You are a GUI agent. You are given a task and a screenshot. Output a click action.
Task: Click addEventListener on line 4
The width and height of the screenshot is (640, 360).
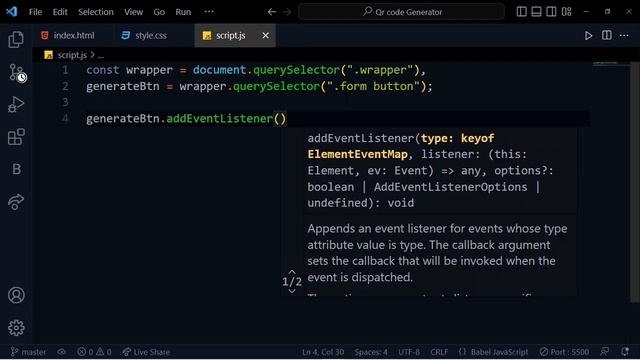click(x=220, y=119)
